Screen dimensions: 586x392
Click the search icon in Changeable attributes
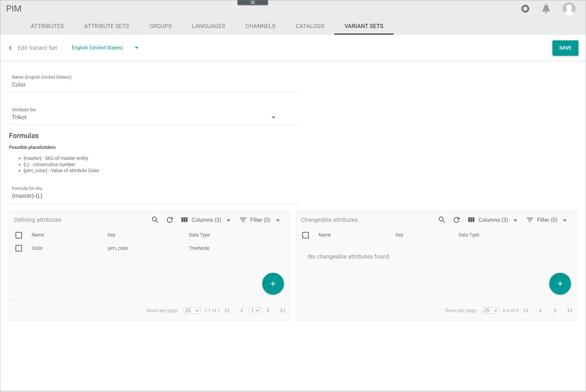pos(442,220)
